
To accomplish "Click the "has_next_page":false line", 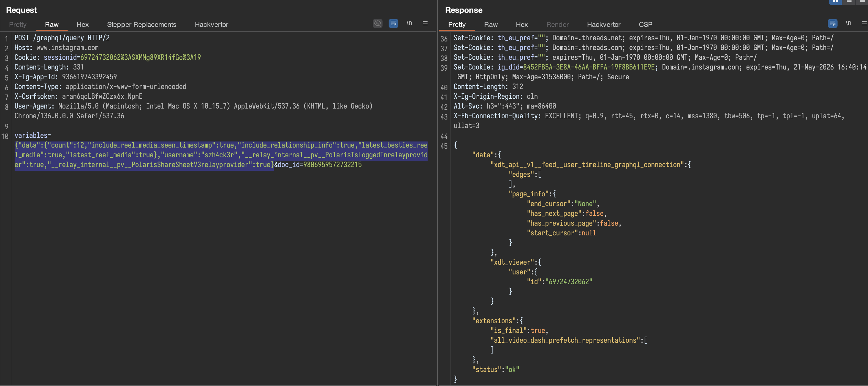I will [566, 214].
